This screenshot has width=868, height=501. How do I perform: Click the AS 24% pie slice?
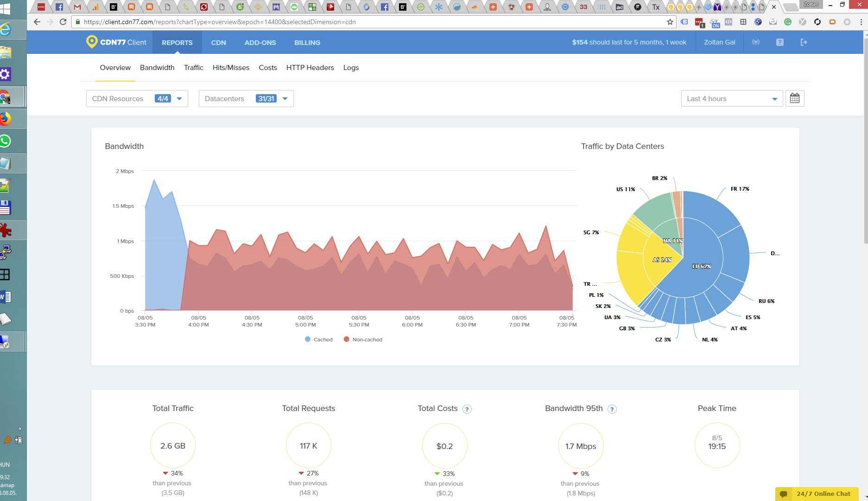tap(662, 260)
